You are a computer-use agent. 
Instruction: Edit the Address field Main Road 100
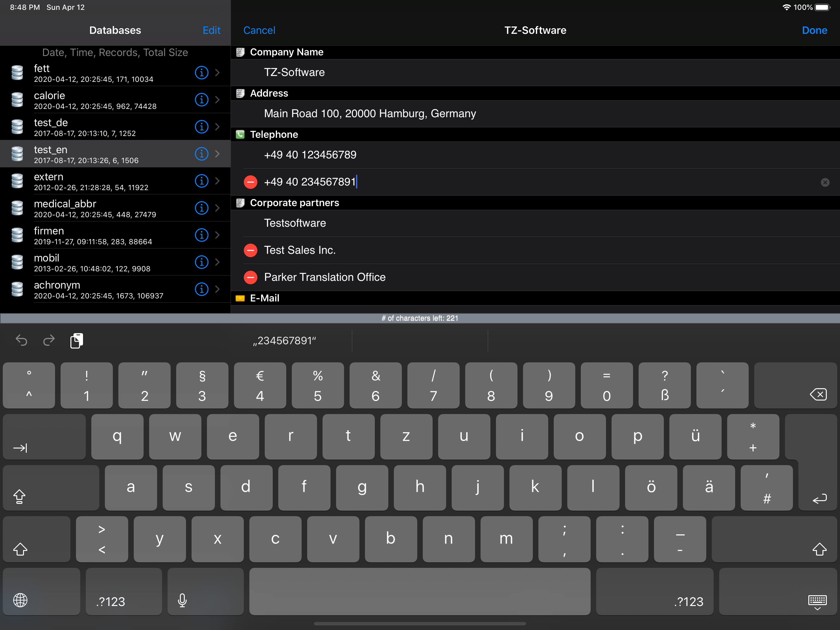click(535, 114)
